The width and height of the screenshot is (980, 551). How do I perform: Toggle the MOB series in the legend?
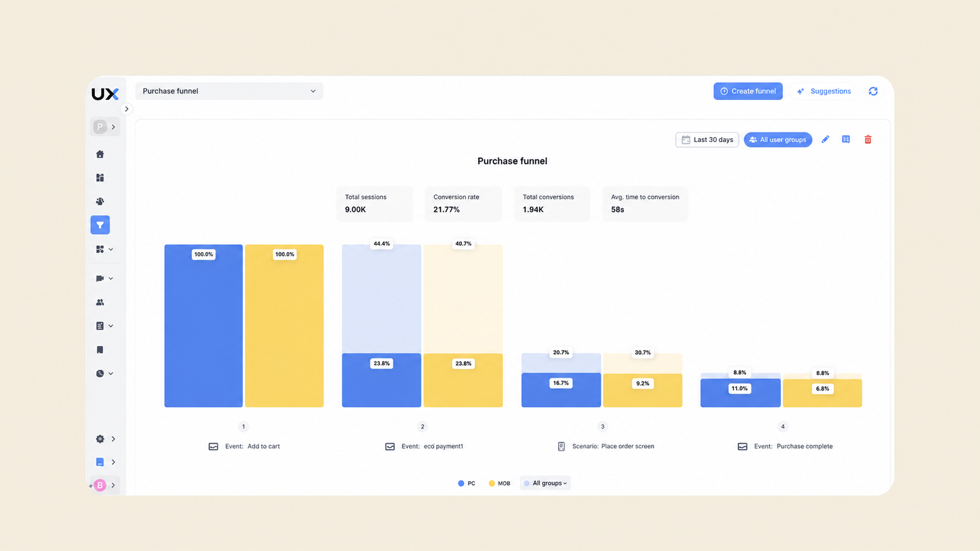point(500,484)
